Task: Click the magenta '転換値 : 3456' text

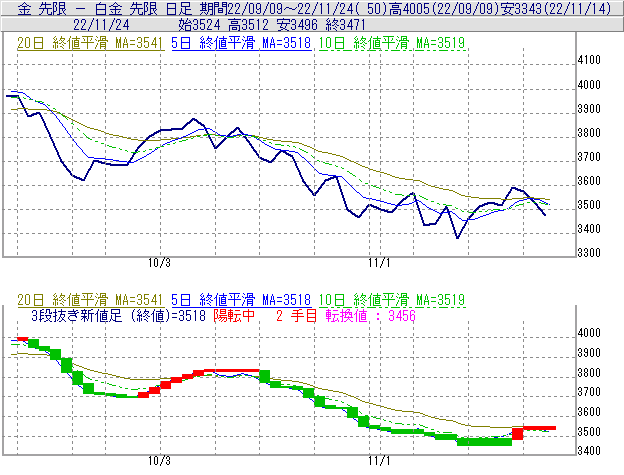Action: (x=370, y=316)
